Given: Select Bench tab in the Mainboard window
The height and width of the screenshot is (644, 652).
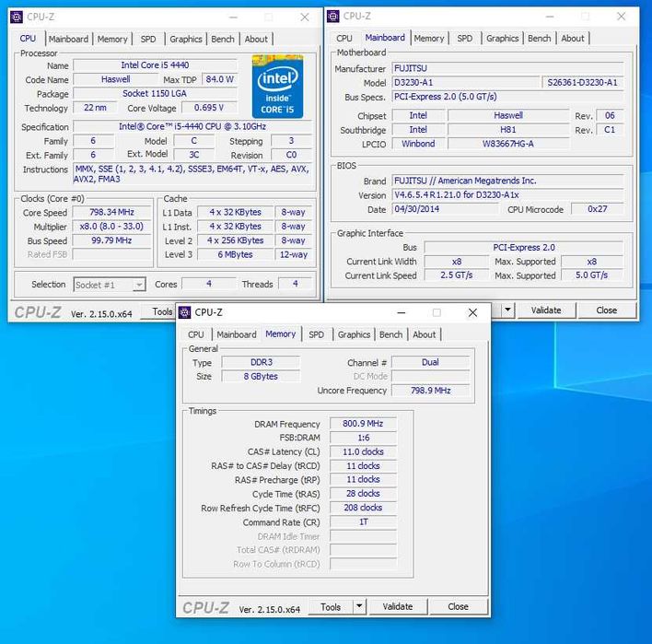Looking at the screenshot, I should click(x=540, y=39).
